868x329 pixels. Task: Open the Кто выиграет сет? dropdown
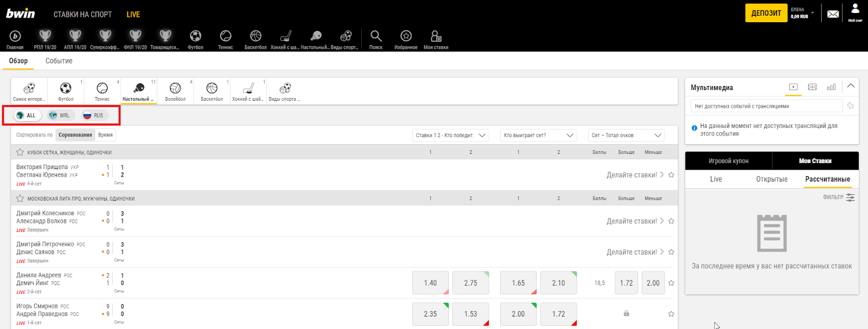(538, 136)
